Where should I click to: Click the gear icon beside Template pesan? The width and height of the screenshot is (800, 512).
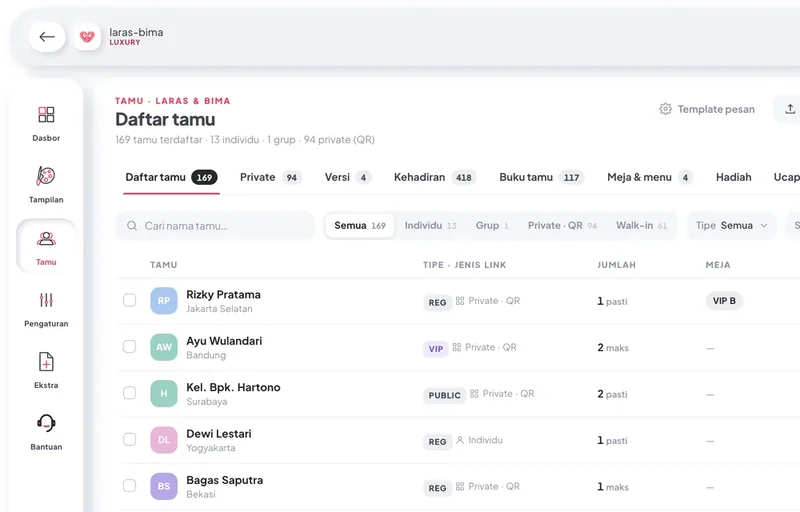[665, 109]
